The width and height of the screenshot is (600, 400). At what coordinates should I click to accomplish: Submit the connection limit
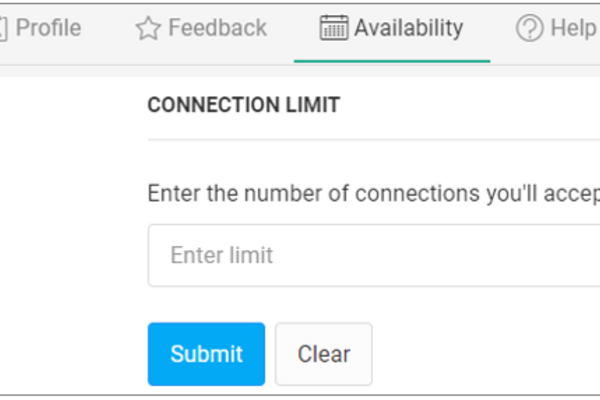pyautogui.click(x=206, y=354)
